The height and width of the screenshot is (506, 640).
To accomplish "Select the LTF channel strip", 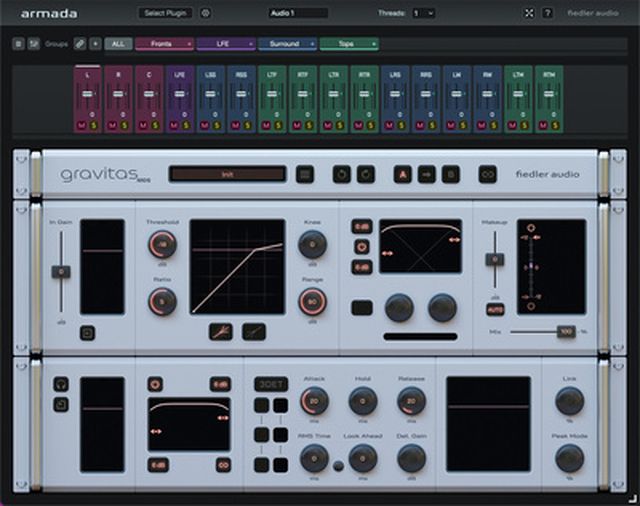I will tap(272, 99).
